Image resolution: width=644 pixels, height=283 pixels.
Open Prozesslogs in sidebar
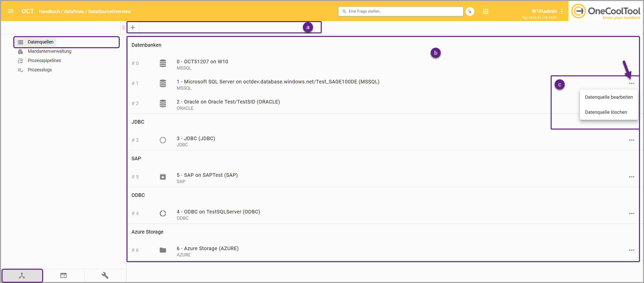pos(40,70)
